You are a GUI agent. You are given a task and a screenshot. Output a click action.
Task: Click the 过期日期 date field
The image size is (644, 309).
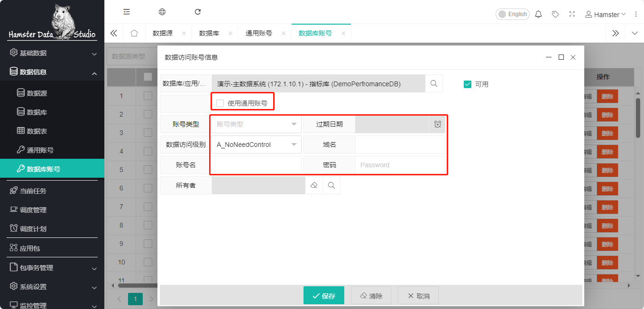392,124
